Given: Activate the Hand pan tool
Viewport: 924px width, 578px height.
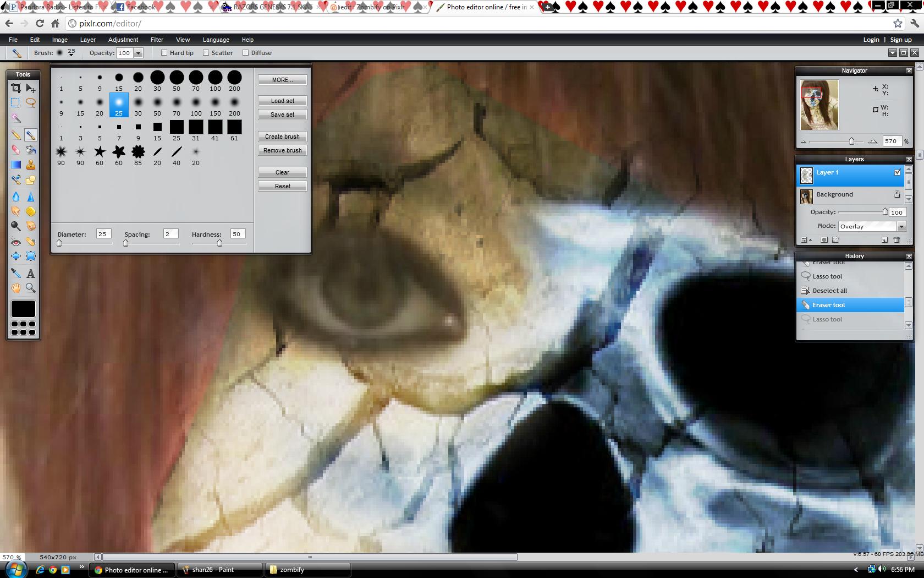Looking at the screenshot, I should tap(16, 288).
